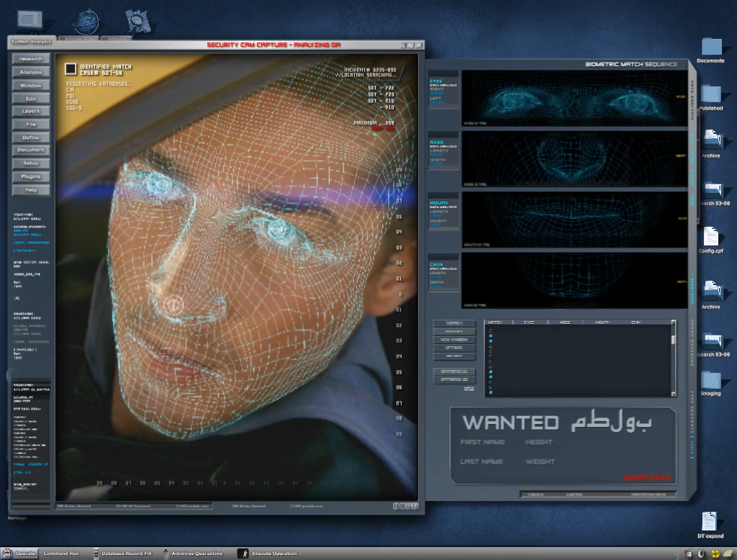Open the globe network icon on the desktop

point(86,22)
